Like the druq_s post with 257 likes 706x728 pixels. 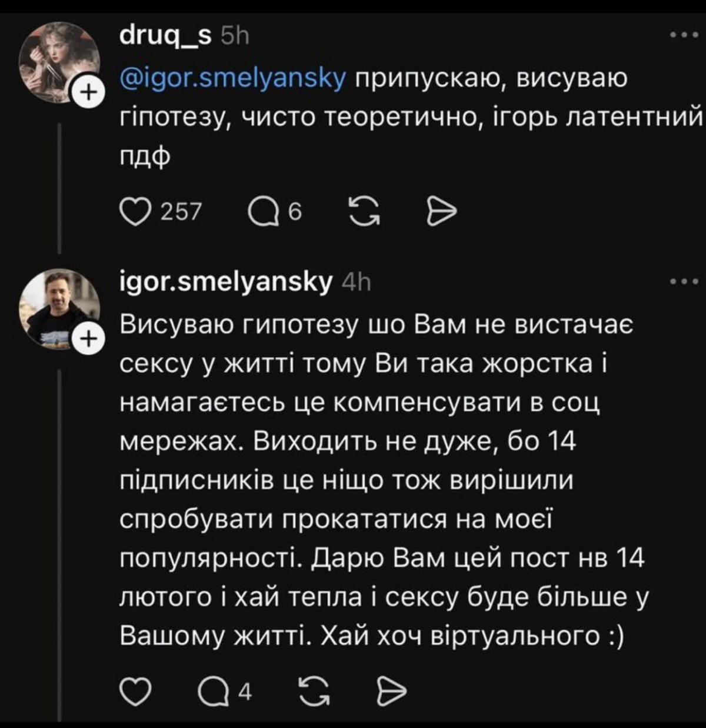click(135, 211)
